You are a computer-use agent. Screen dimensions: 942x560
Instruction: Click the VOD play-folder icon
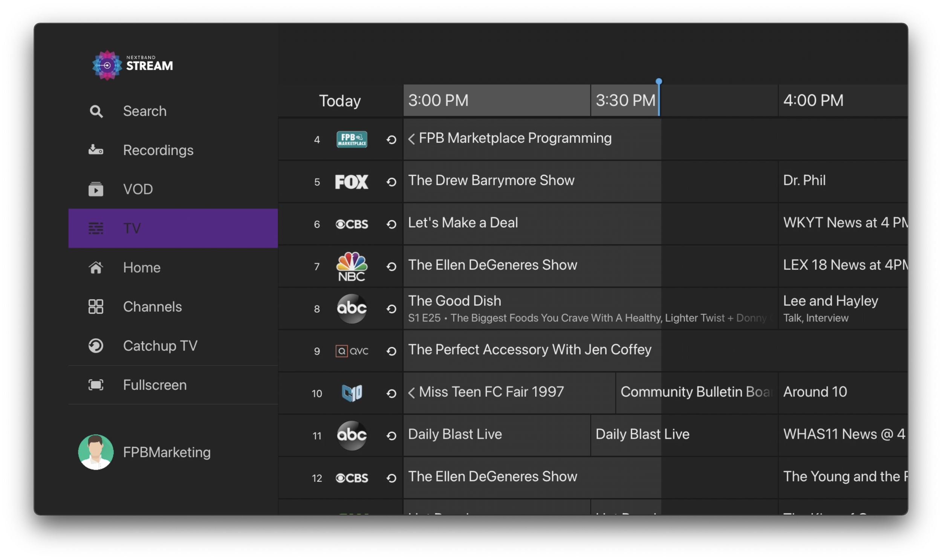(96, 189)
